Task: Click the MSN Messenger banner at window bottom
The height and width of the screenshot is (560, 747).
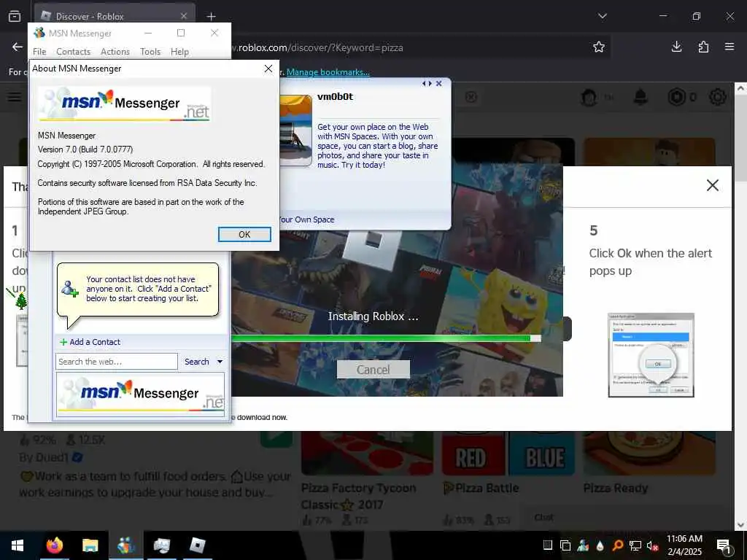Action: (x=141, y=394)
